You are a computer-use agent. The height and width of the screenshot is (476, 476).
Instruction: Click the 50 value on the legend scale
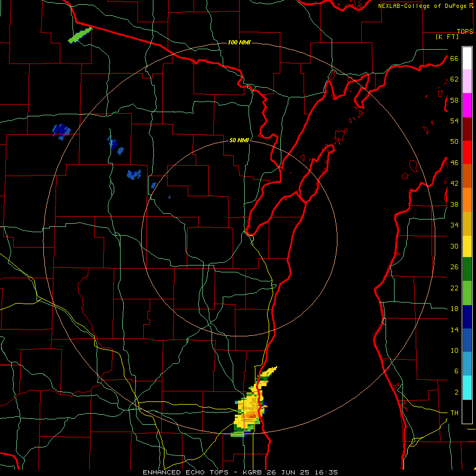pyautogui.click(x=454, y=142)
